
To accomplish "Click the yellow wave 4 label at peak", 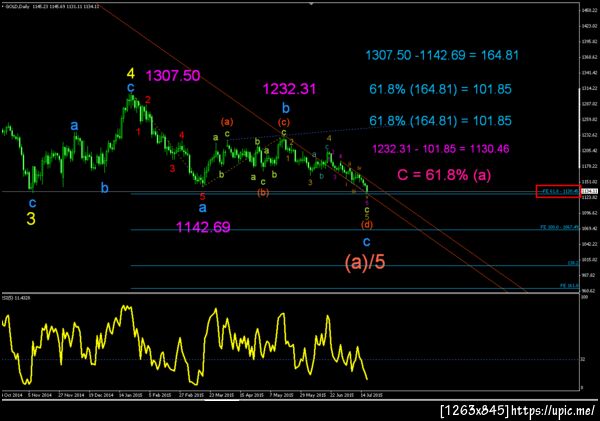I will [131, 73].
